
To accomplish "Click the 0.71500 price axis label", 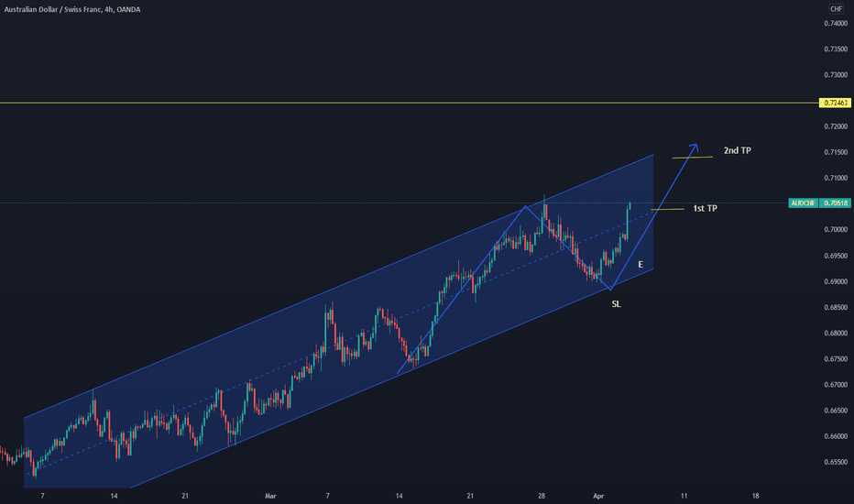I will point(836,152).
